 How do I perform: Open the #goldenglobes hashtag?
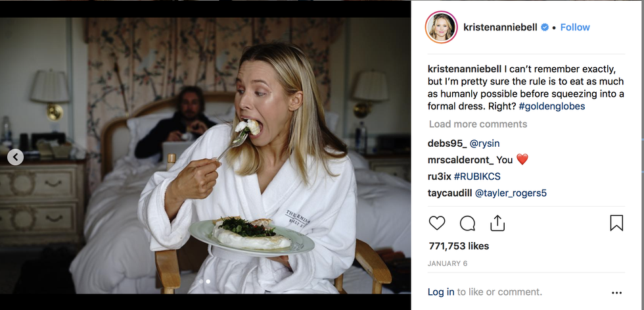tap(552, 106)
